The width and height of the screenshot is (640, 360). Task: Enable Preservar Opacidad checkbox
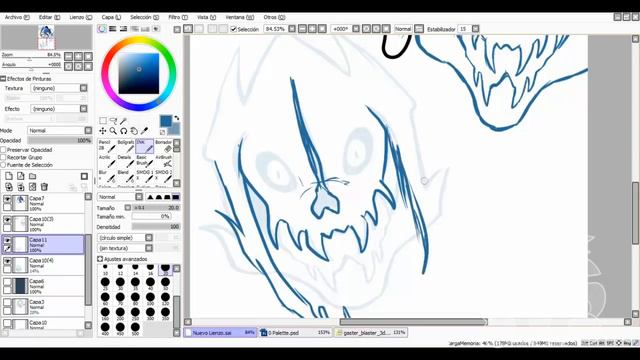(3, 150)
